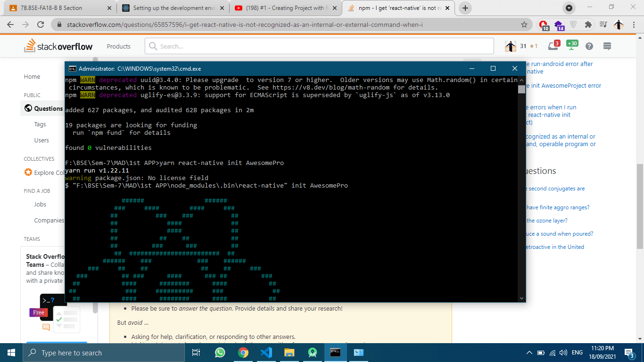The height and width of the screenshot is (362, 644).
Task: Click the Help question mark icon
Action: click(589, 46)
